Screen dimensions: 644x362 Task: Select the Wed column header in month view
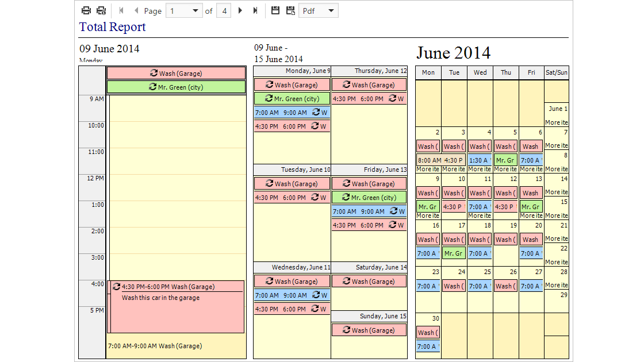click(x=480, y=72)
